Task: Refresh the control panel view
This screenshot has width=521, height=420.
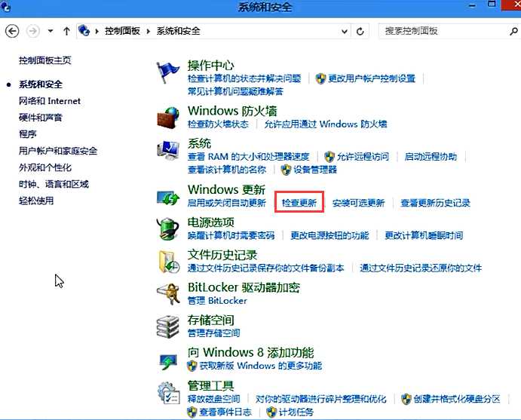Action: pos(360,32)
